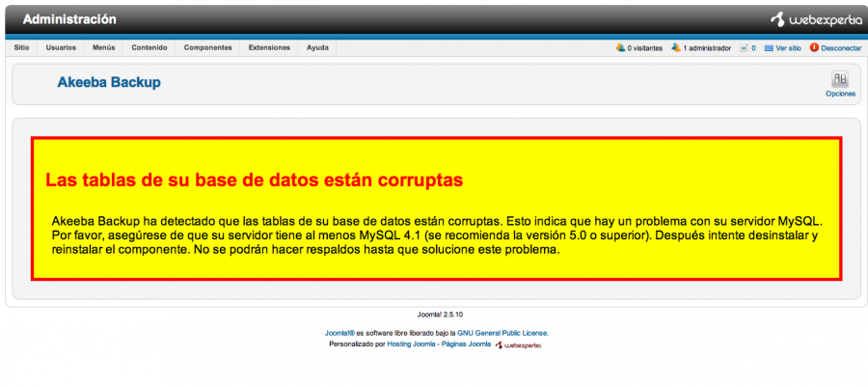Click the Ver sitio link
The width and height of the screenshot is (868, 386).
point(788,48)
